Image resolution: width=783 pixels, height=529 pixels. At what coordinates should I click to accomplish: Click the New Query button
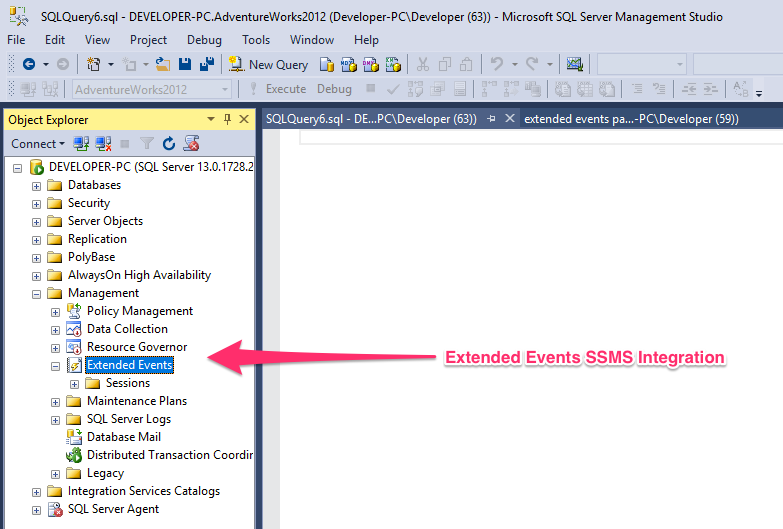pos(268,64)
